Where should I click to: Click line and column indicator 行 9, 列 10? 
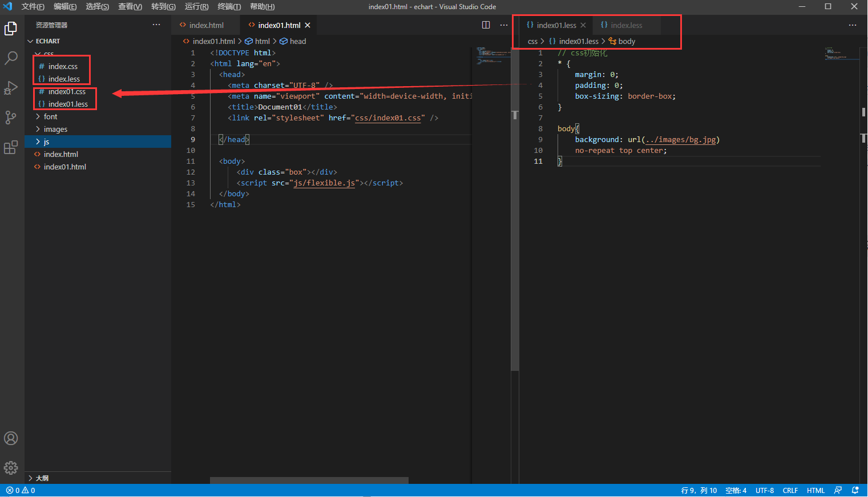point(699,490)
